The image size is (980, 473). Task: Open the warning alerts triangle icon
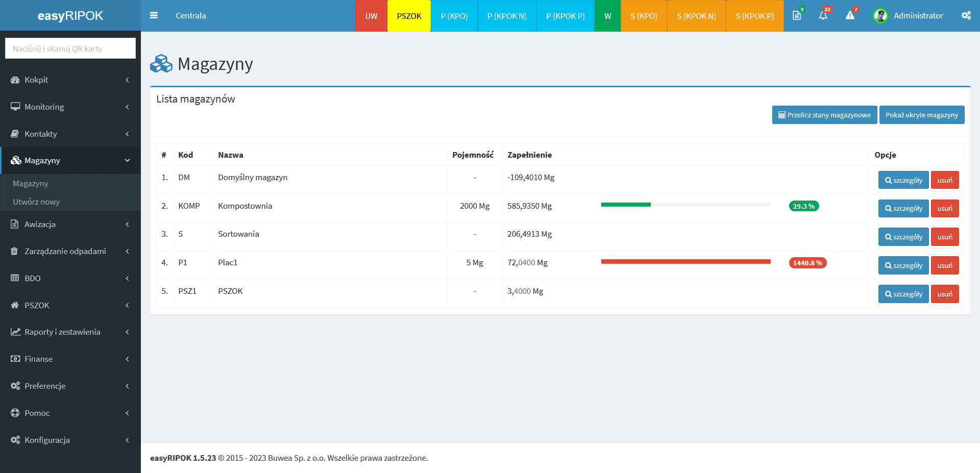[x=850, y=16]
